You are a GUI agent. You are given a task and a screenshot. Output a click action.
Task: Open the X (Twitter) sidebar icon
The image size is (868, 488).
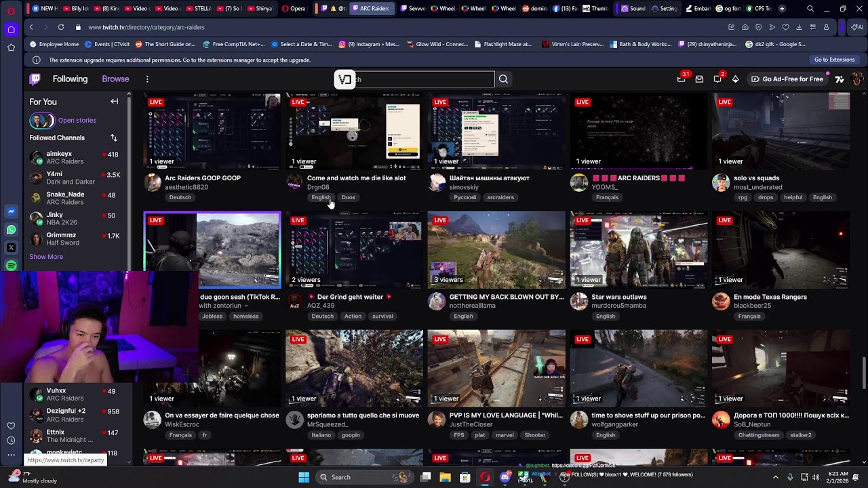point(11,248)
